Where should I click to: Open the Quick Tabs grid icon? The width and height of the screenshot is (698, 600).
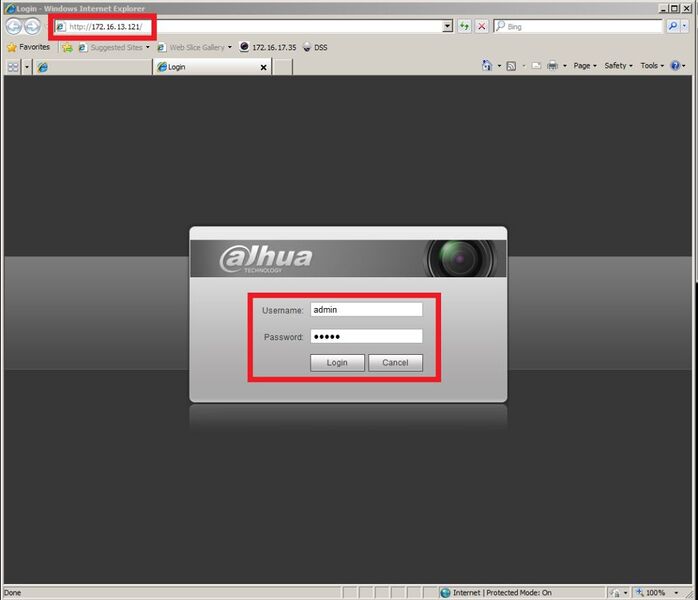pyautogui.click(x=13, y=67)
